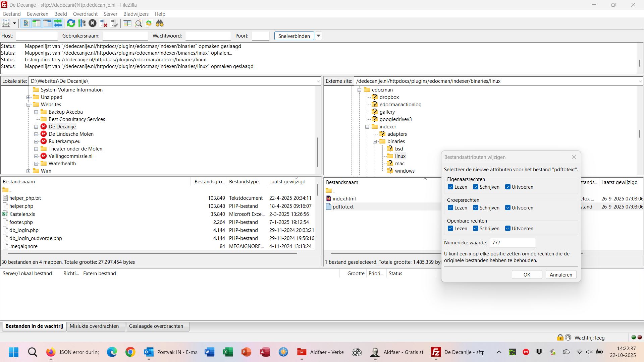Switch to Mislukte overdrachten tab
Screen dimensions: 644x362
click(94, 326)
